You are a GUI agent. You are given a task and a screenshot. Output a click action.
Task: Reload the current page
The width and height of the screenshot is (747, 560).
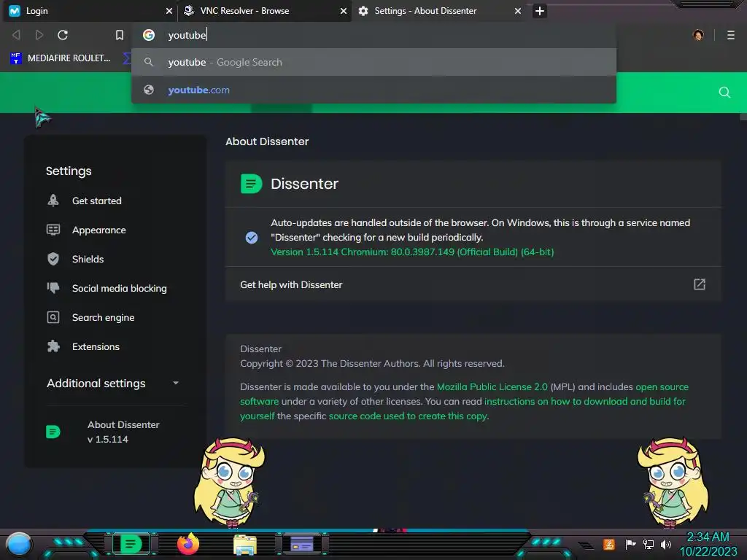63,35
